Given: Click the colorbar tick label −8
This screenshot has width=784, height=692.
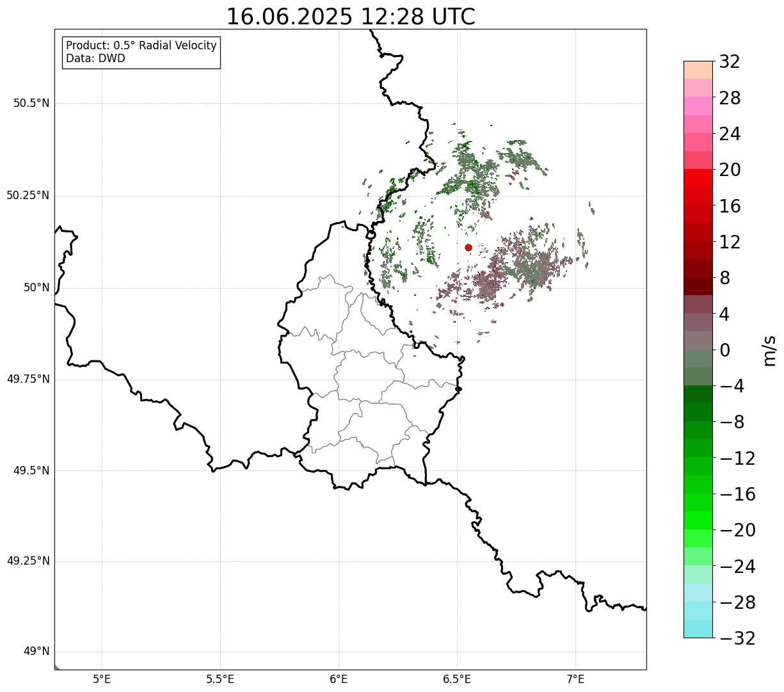Looking at the screenshot, I should point(732,422).
